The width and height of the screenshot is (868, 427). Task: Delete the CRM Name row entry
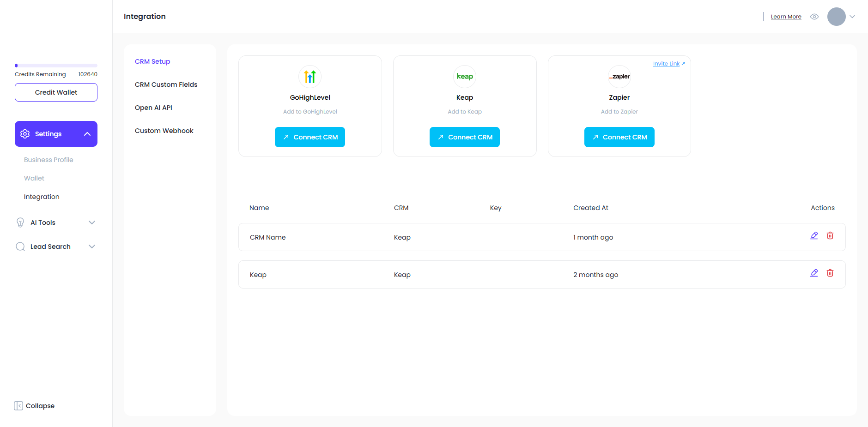coord(830,235)
